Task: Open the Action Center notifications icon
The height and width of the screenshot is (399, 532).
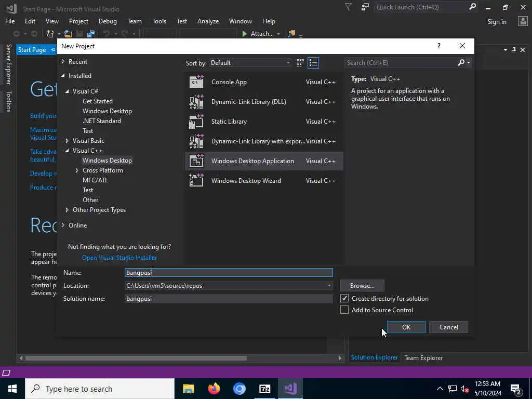Action: pyautogui.click(x=515, y=389)
